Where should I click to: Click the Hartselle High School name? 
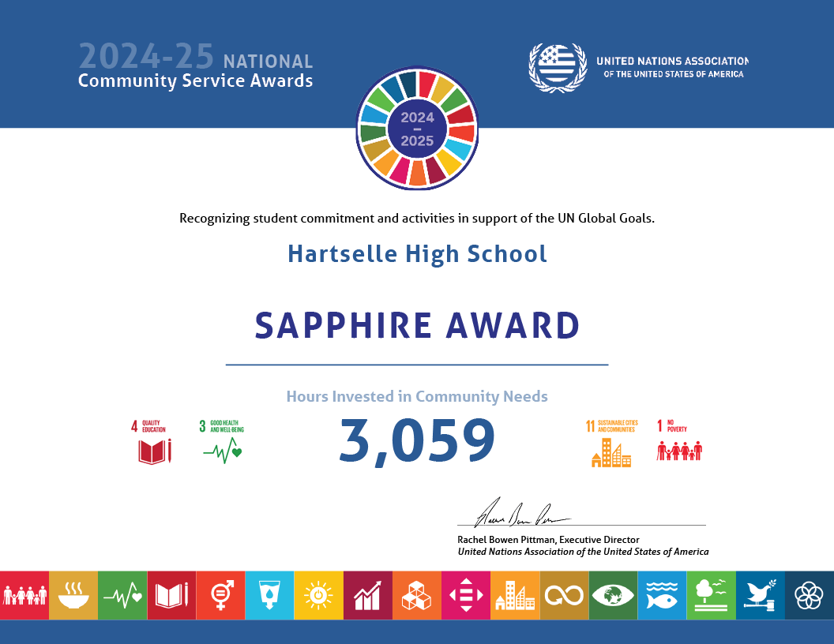click(417, 254)
